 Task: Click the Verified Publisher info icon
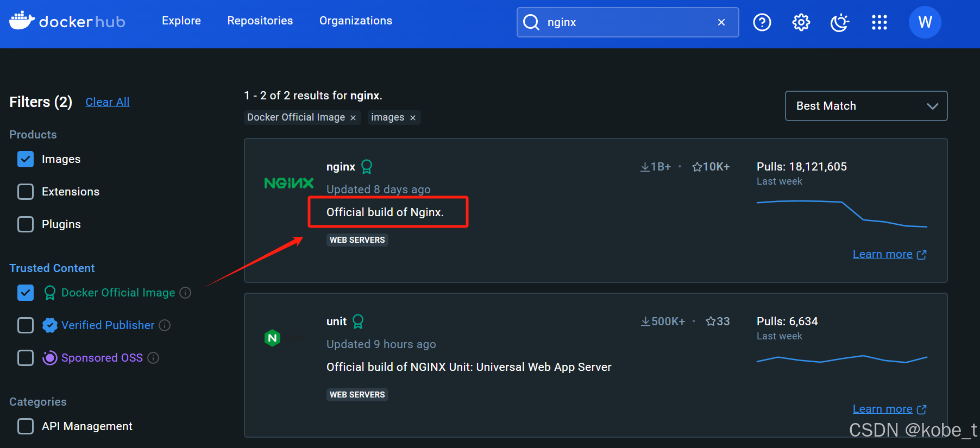click(x=165, y=325)
